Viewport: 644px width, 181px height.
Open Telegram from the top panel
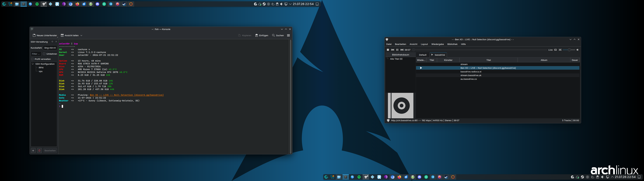[x=111, y=4]
